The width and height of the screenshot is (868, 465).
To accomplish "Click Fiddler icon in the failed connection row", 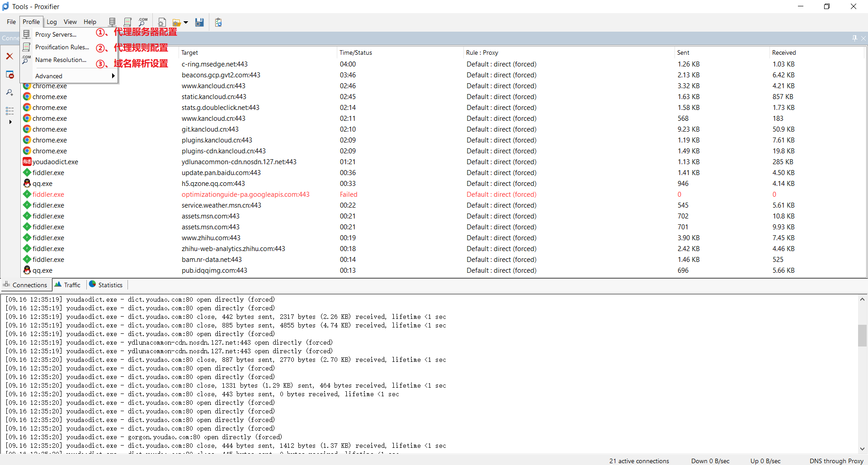I will point(27,194).
